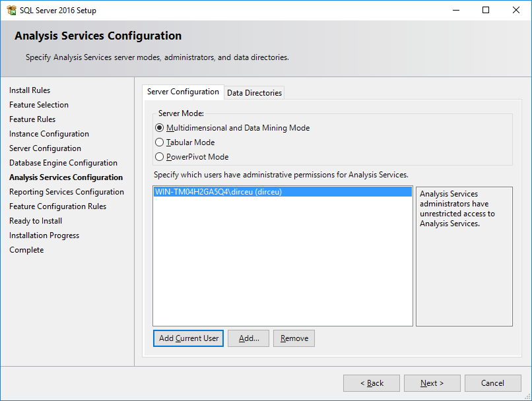Click Installation Progress step
The height and width of the screenshot is (401, 532).
[44, 235]
